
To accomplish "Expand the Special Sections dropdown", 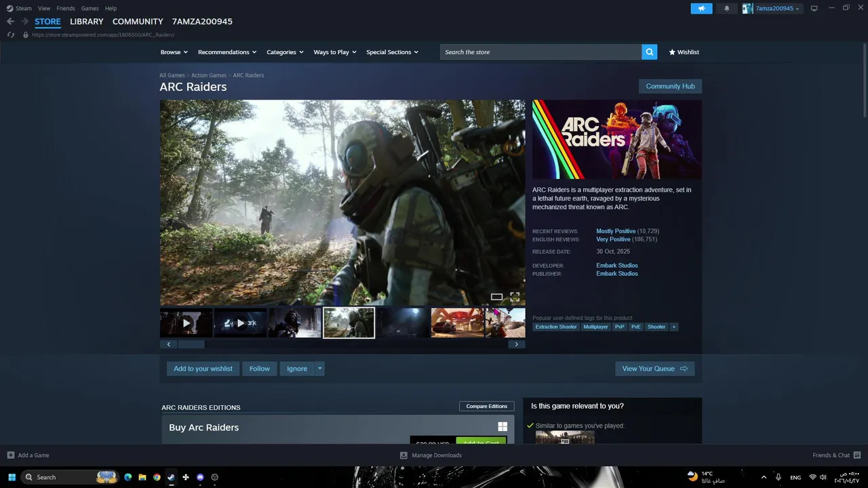I will pos(392,52).
